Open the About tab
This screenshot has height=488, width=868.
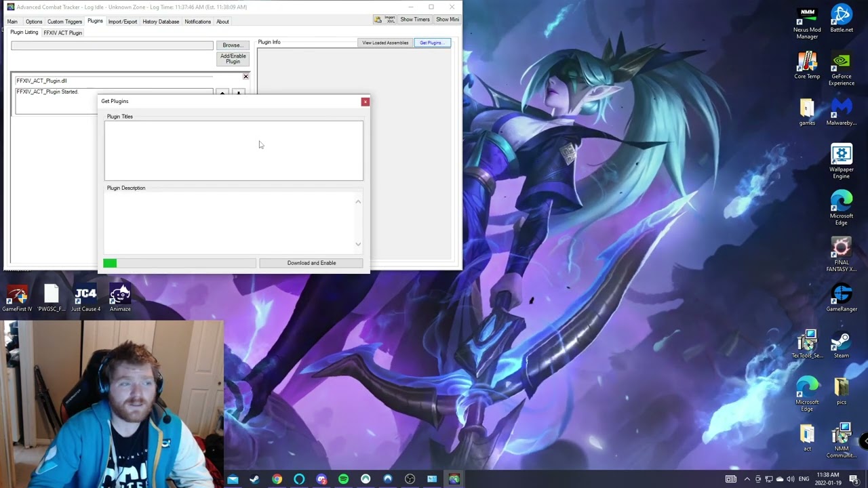pyautogui.click(x=222, y=22)
